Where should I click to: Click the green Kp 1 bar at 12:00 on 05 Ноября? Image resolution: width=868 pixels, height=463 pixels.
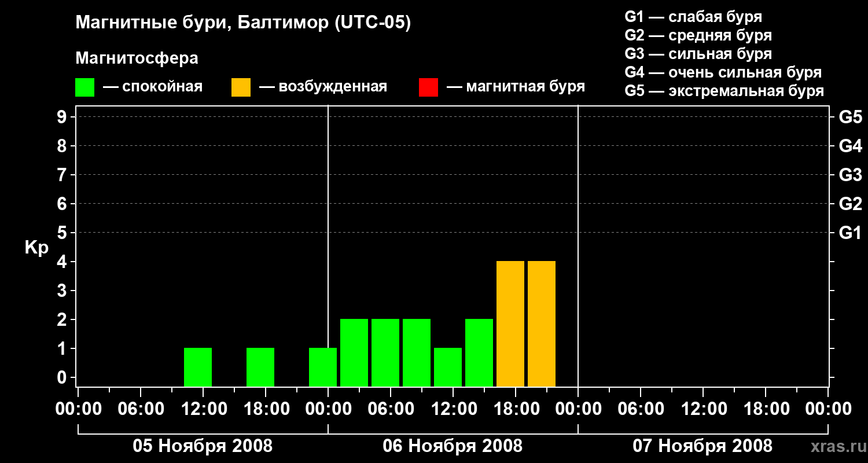pyautogui.click(x=198, y=368)
